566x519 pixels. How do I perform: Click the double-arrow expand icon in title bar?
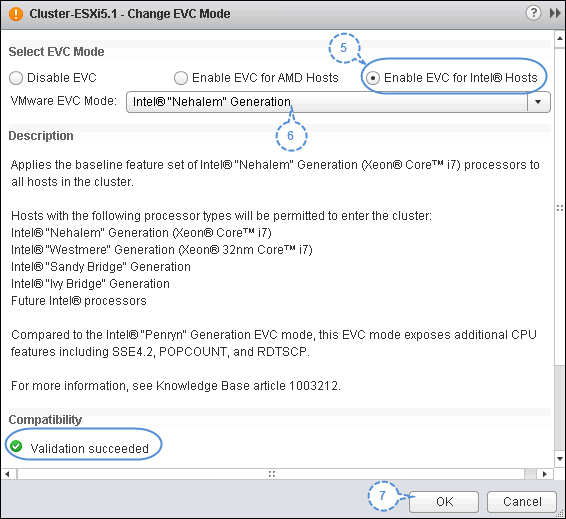tap(554, 13)
